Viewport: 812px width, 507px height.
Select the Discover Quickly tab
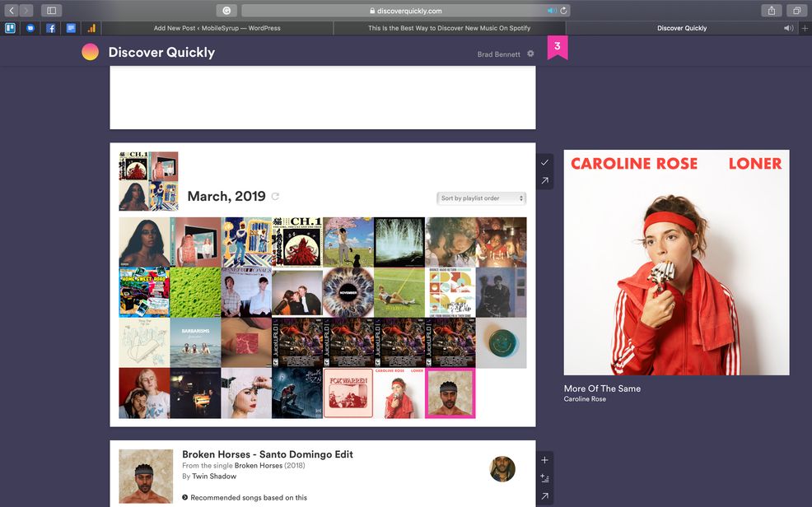point(682,28)
